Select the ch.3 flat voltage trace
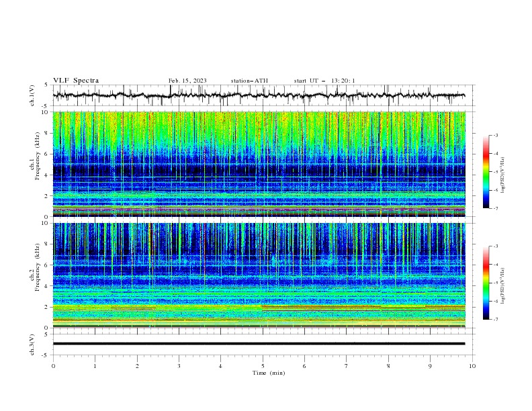 [259, 344]
